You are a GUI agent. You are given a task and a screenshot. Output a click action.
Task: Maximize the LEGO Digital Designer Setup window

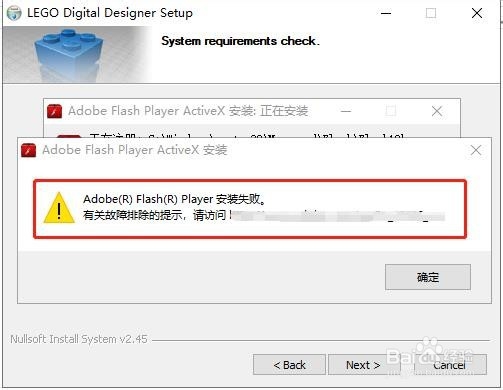tap(431, 13)
